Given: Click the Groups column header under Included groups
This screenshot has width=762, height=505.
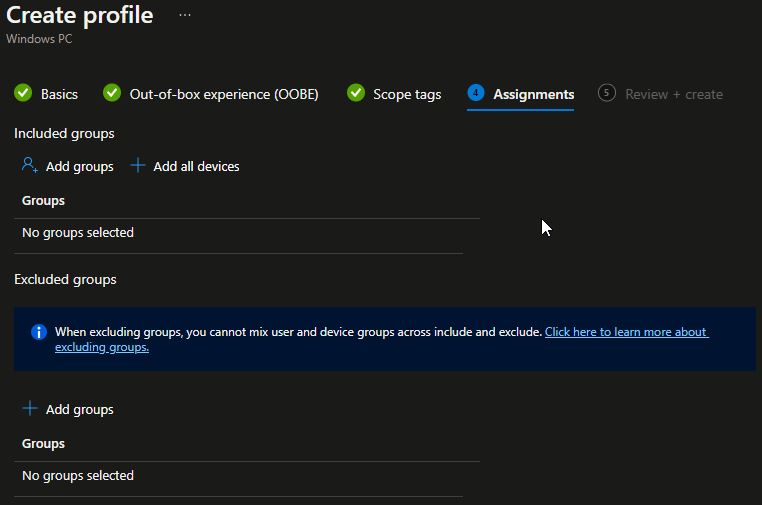Looking at the screenshot, I should pos(43,200).
